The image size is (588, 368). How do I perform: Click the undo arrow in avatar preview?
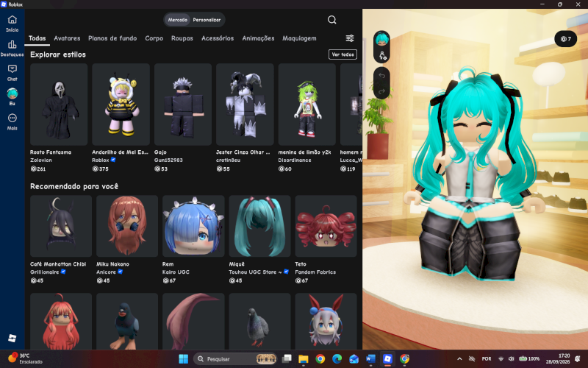[381, 76]
